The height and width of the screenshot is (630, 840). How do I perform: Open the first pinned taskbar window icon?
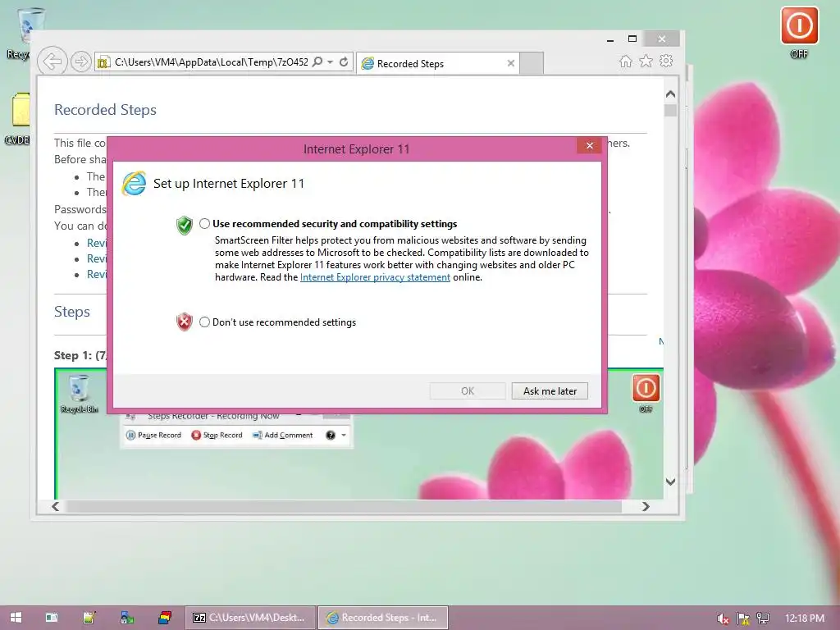point(52,618)
